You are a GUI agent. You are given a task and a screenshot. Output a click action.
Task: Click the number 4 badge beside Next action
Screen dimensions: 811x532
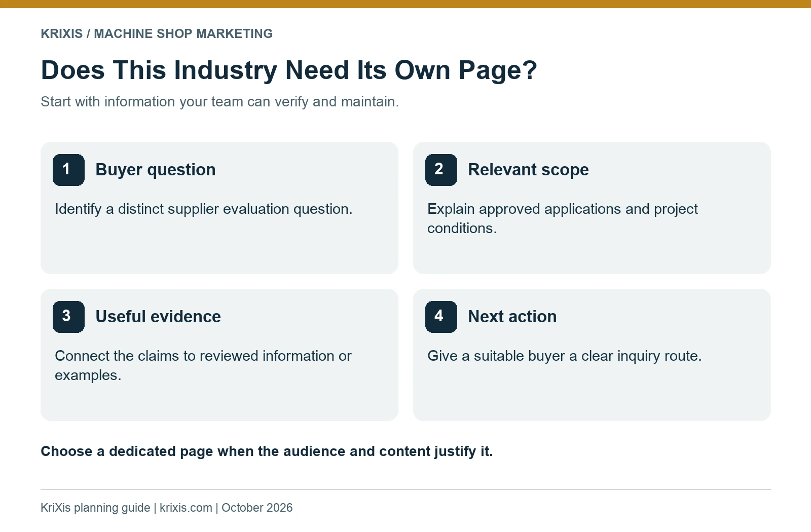click(441, 317)
